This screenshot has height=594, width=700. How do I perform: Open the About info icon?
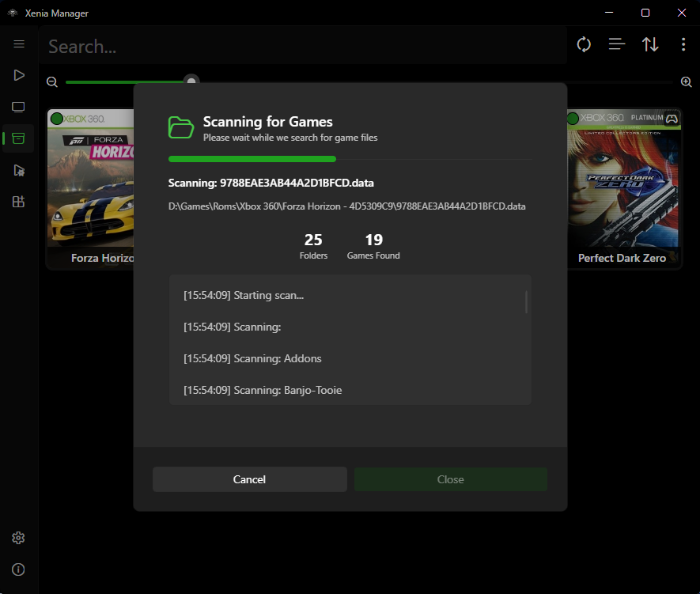click(18, 569)
